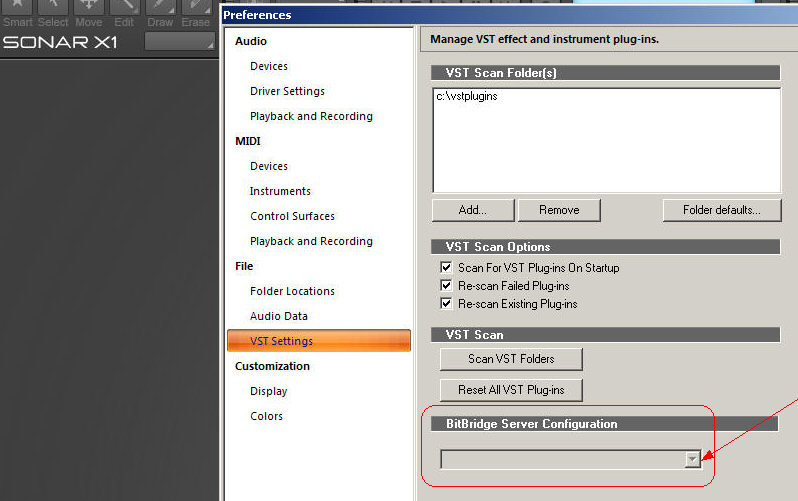798x501 pixels.
Task: Click the Preferences dialog title bar
Action: 509,15
